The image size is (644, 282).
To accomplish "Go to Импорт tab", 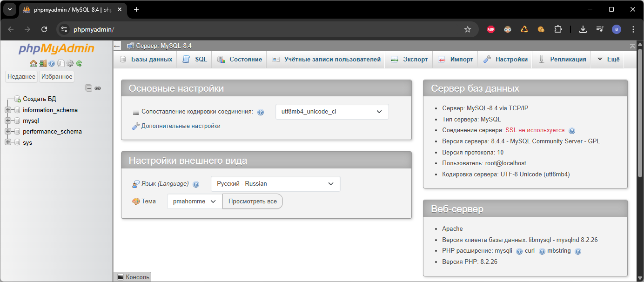I will coord(456,60).
